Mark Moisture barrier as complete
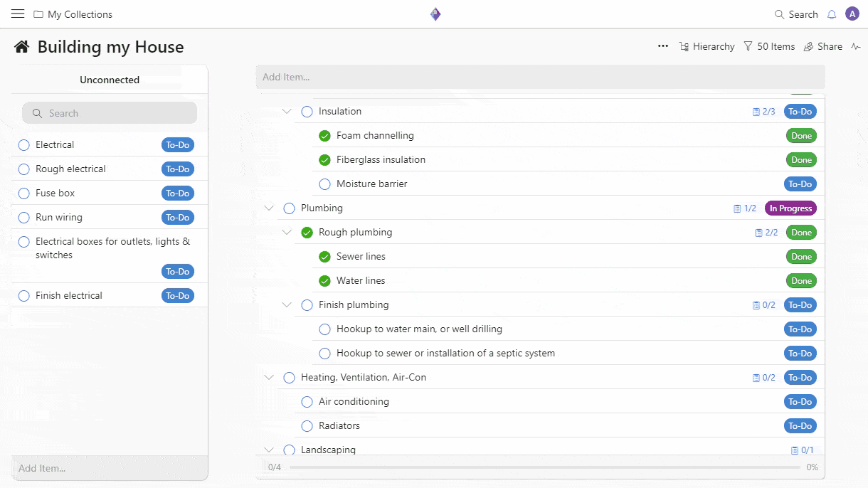Viewport: 868px width, 488px height. [x=325, y=184]
